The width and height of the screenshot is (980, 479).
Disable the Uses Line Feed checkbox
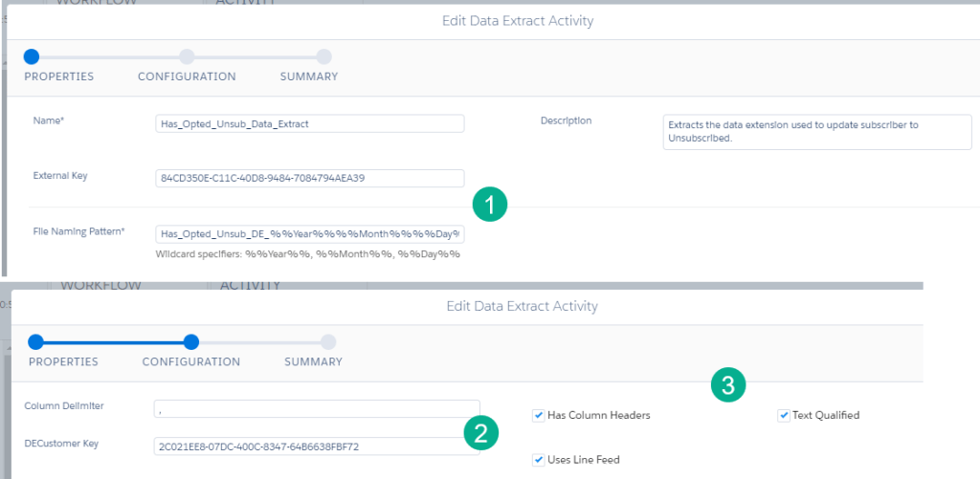click(x=539, y=460)
